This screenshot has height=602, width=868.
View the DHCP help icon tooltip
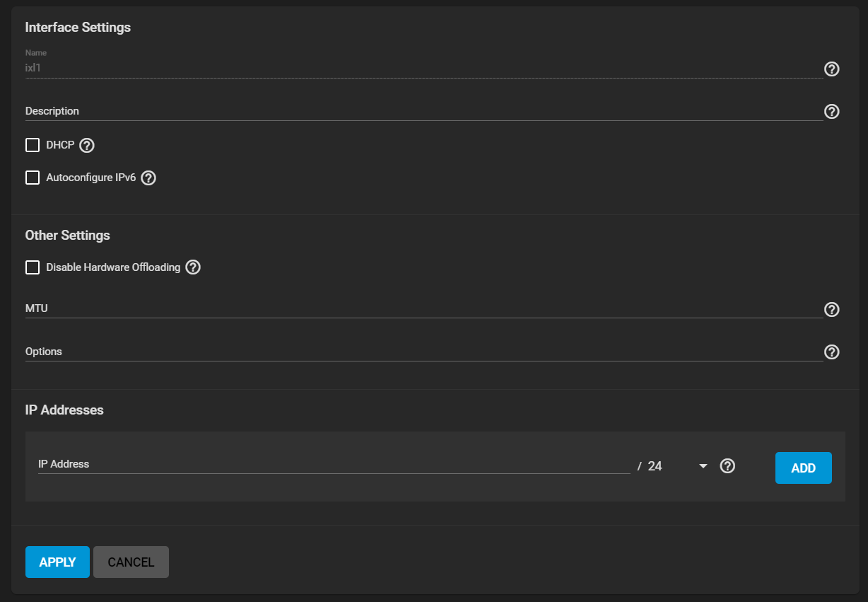[87, 145]
